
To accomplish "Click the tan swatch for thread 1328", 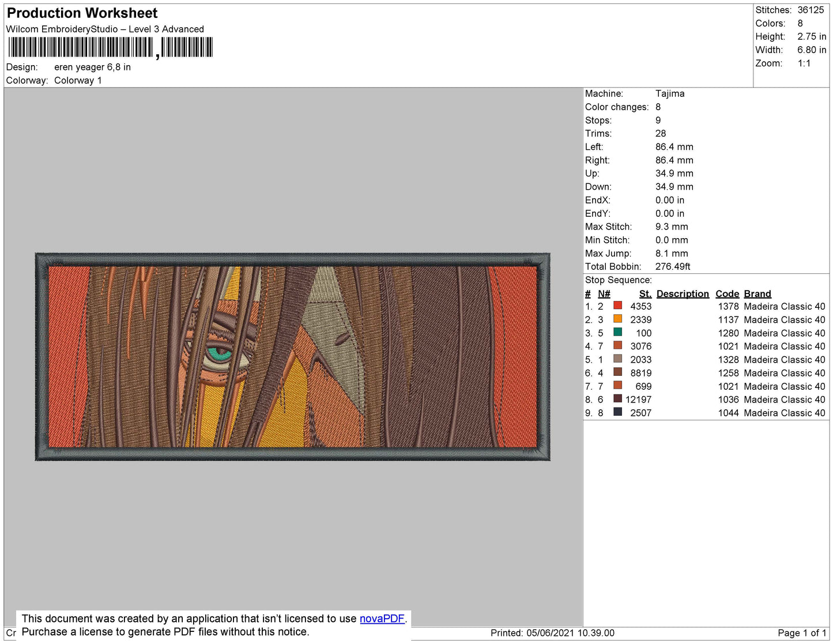I will point(618,359).
